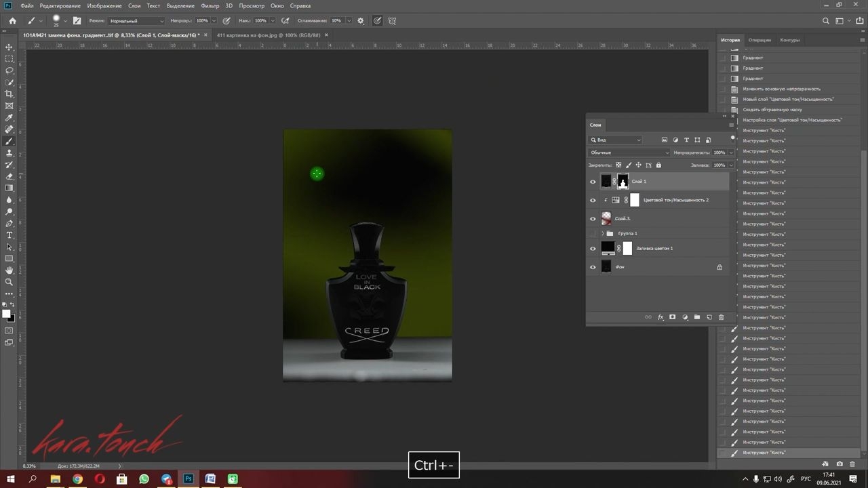This screenshot has width=868, height=488.
Task: Select the Lasso tool
Action: tap(9, 70)
